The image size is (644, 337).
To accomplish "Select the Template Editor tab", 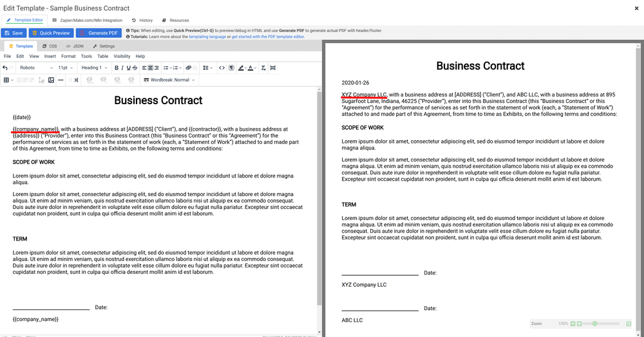I will coord(24,20).
